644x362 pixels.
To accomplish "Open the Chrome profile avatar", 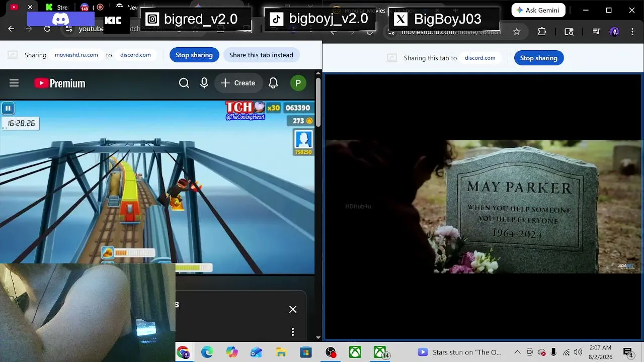I will click(614, 32).
